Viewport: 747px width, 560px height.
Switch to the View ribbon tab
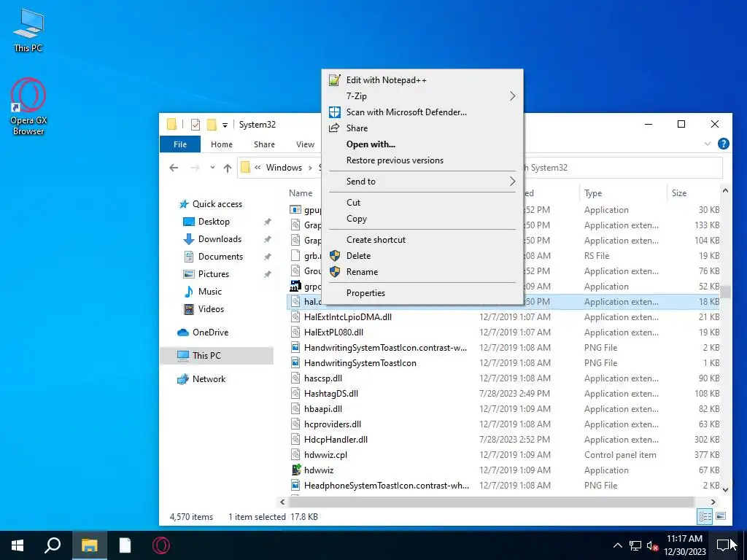305,144
